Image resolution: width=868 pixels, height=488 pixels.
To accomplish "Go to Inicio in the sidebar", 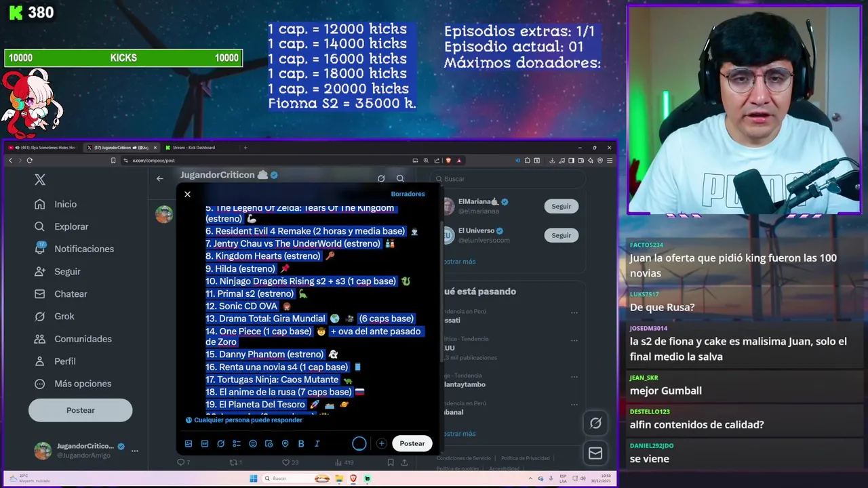I will [56, 204].
